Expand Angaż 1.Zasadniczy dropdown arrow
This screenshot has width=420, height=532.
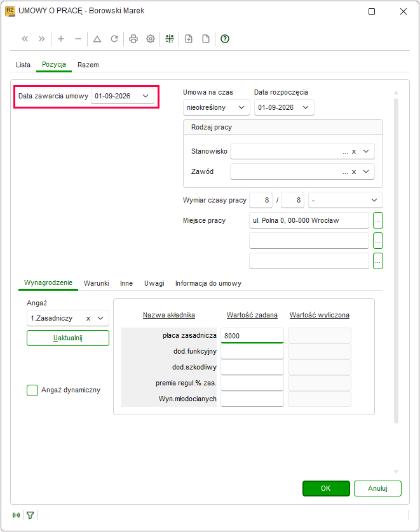click(100, 318)
